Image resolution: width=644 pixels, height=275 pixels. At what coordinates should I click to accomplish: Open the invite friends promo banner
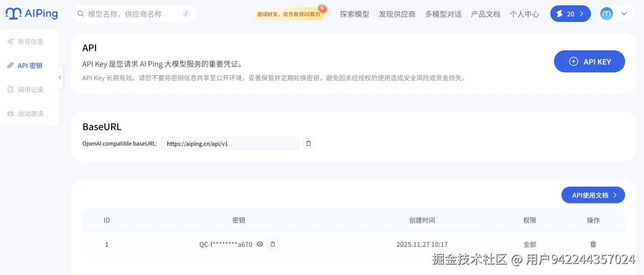point(289,14)
